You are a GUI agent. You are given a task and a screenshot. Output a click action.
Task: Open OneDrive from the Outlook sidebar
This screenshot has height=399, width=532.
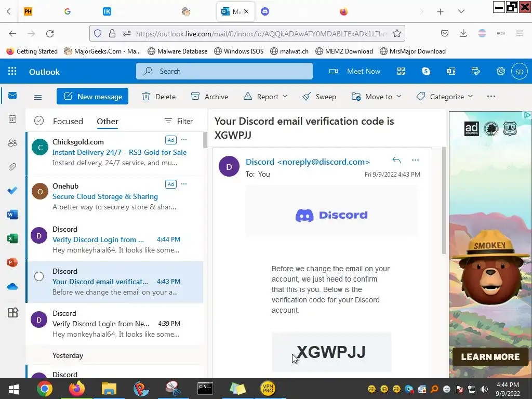pyautogui.click(x=12, y=287)
